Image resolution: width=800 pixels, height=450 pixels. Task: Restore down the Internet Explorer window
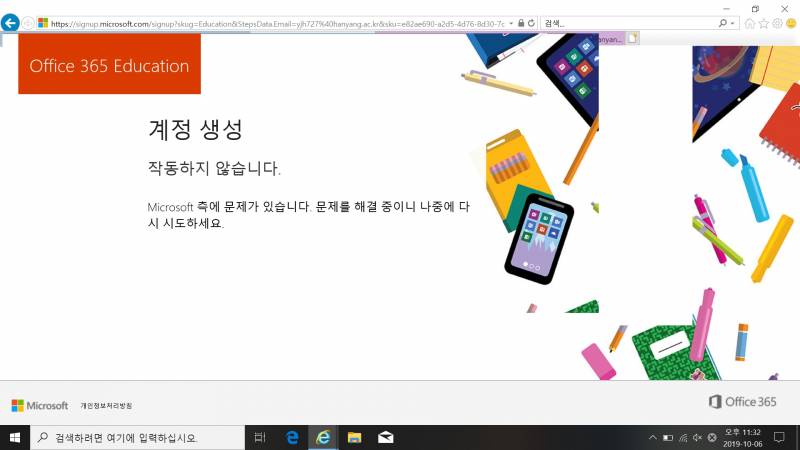(x=755, y=9)
